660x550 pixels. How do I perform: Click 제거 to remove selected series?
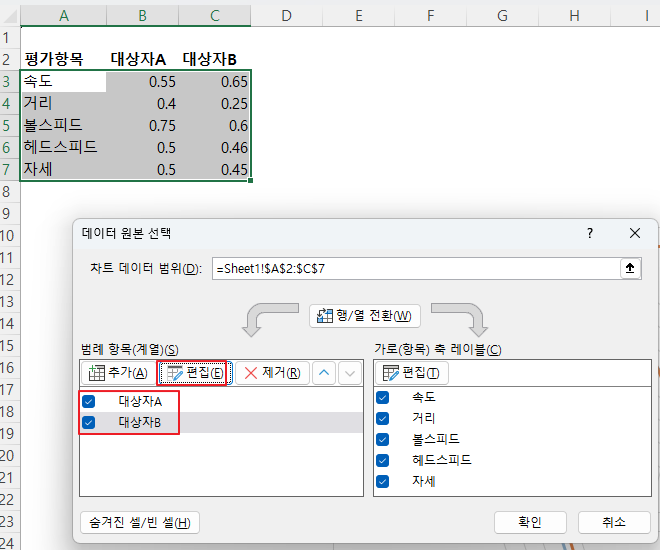tap(272, 373)
